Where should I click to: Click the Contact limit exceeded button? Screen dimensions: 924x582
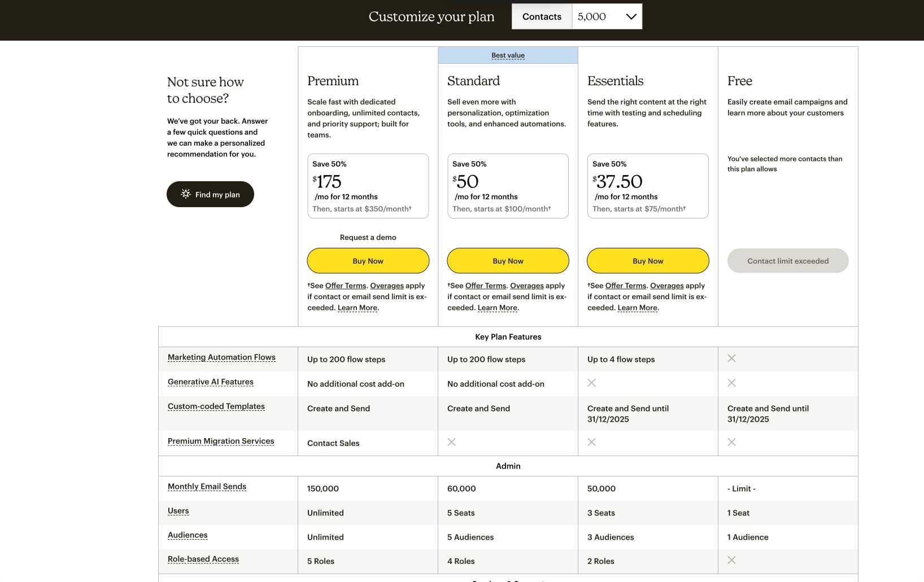pos(788,261)
